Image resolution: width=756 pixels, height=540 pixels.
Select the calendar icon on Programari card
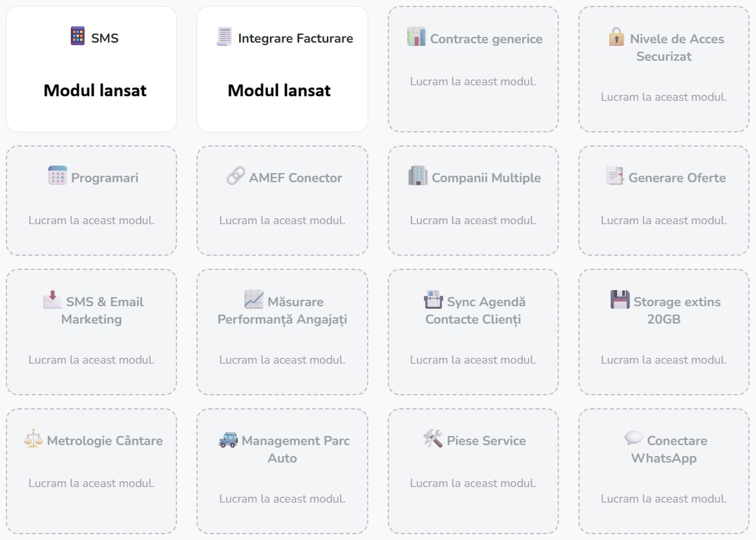[x=58, y=177]
